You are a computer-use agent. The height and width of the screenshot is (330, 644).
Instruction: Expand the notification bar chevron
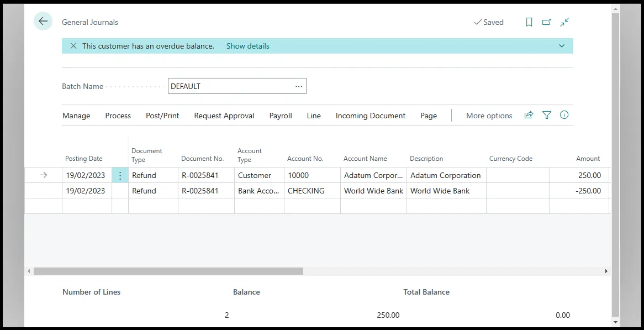coord(562,46)
